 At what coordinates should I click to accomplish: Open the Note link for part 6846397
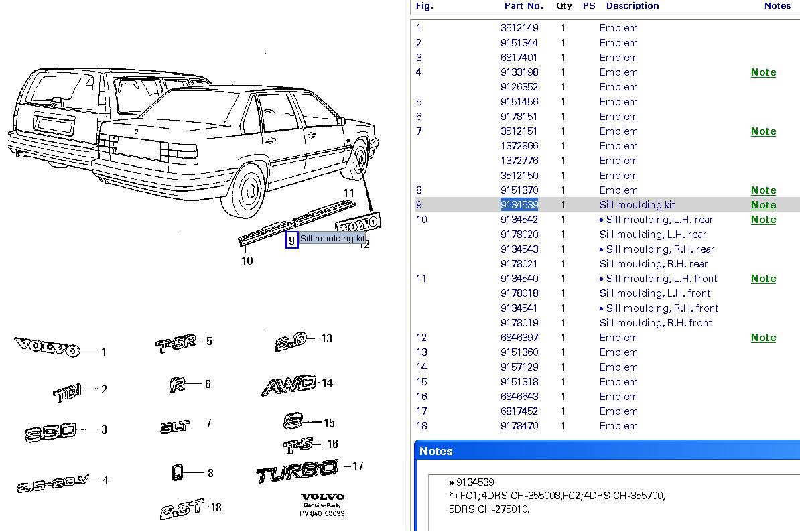pyautogui.click(x=763, y=338)
